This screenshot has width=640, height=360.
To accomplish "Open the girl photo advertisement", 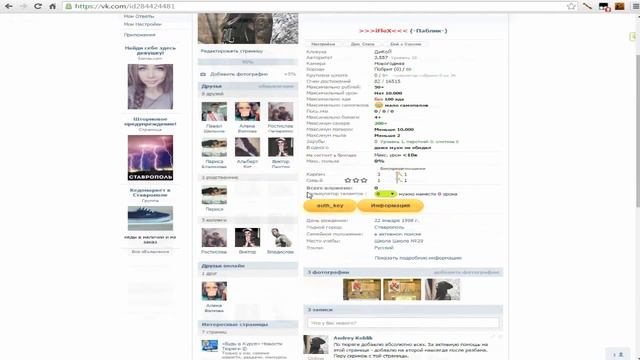I will pos(150,87).
